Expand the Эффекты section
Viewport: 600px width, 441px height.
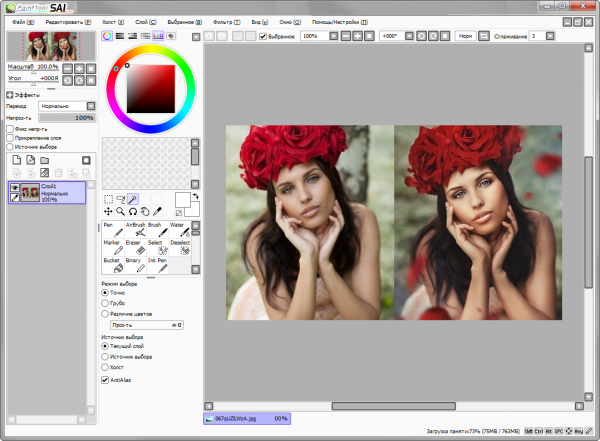click(x=10, y=95)
